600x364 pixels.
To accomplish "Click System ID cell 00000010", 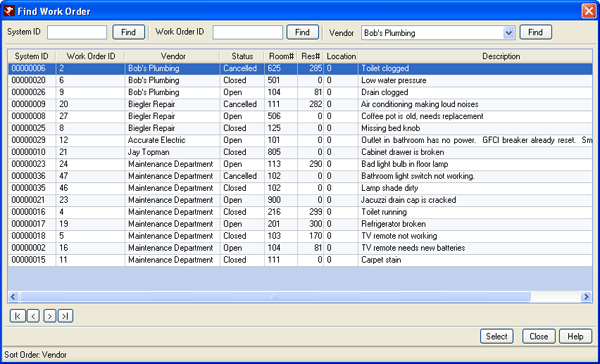I will pyautogui.click(x=32, y=152).
